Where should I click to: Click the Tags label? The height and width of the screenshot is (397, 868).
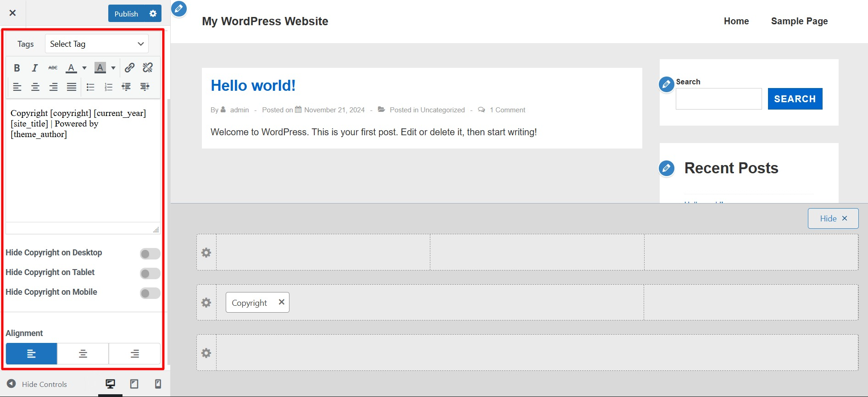(x=26, y=44)
